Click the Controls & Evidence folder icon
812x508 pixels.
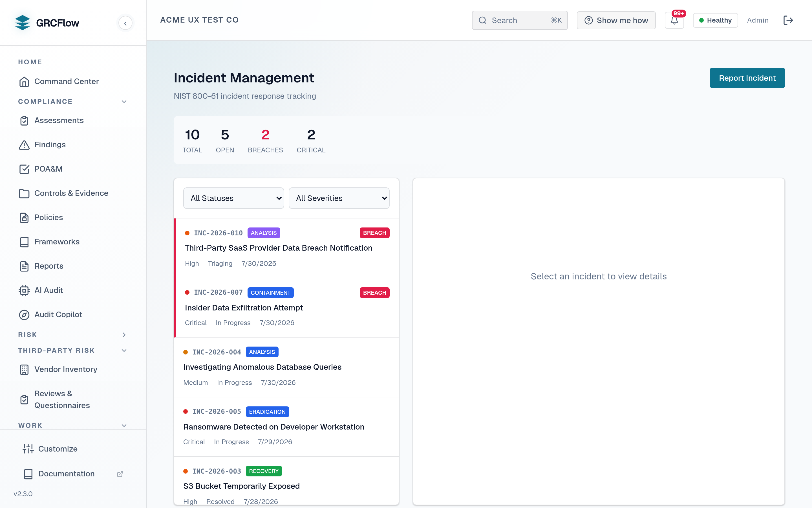(x=24, y=193)
